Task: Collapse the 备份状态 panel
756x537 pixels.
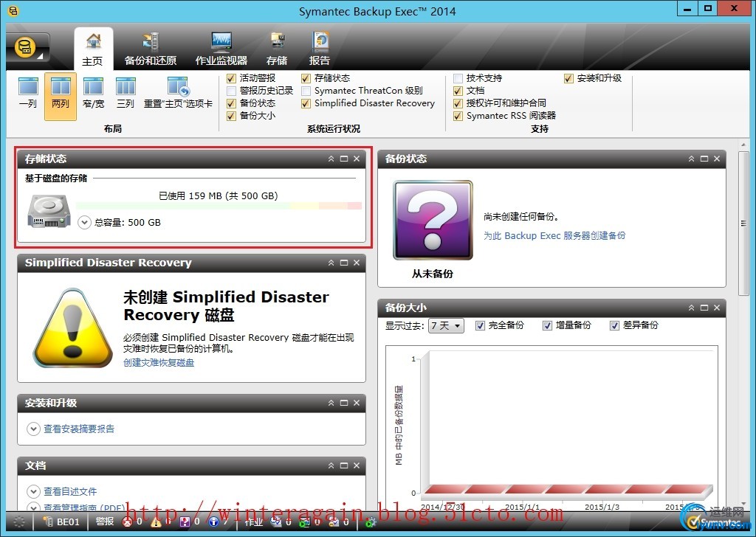Action: coord(691,159)
